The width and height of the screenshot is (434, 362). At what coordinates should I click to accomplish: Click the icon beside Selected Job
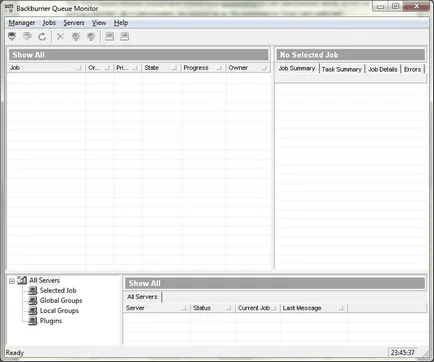pyautogui.click(x=33, y=290)
